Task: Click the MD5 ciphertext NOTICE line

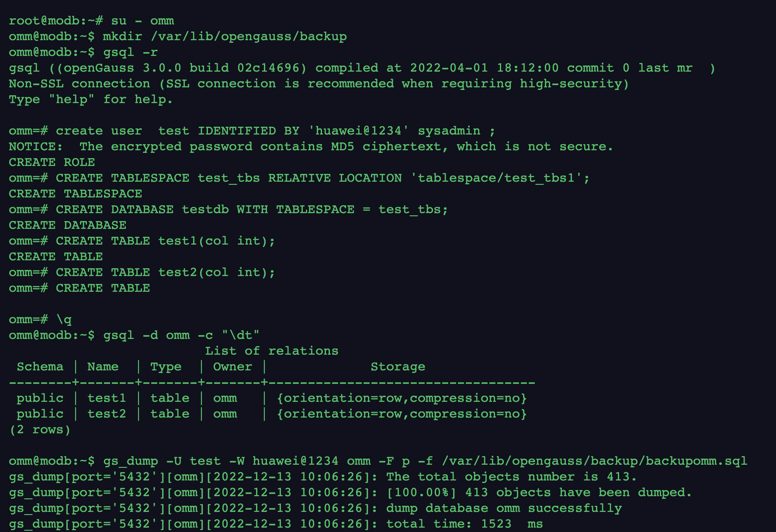Action: 310,146
